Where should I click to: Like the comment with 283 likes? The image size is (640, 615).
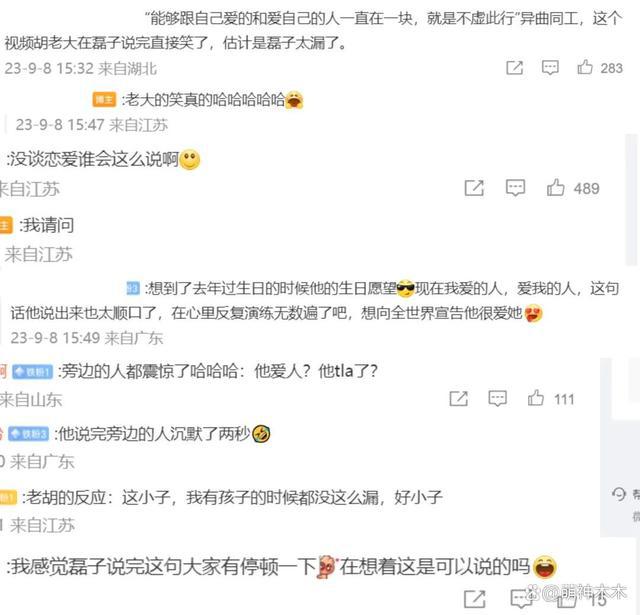(585, 67)
